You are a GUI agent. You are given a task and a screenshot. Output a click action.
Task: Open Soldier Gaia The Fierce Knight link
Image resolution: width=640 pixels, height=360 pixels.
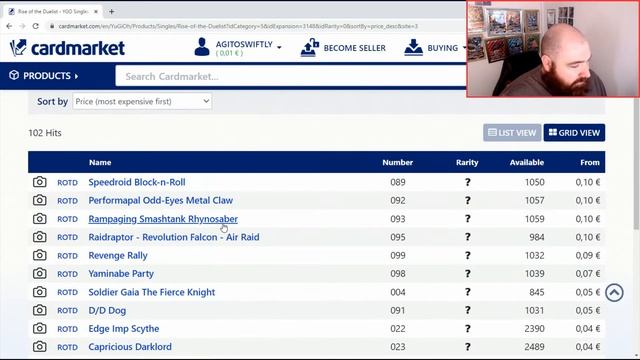pos(152,292)
